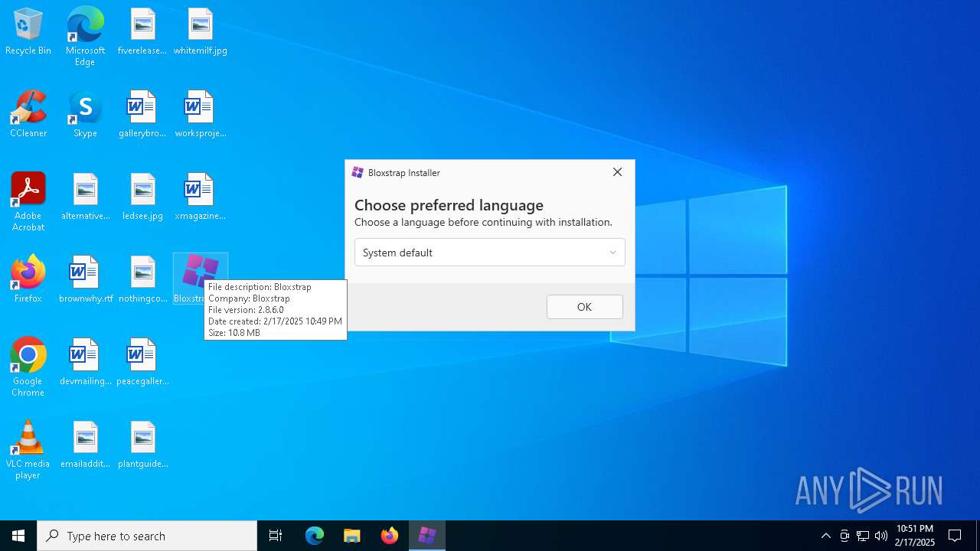The width and height of the screenshot is (980, 551).
Task: Select the Adobe Acrobat desktop shortcut
Action: (x=28, y=202)
